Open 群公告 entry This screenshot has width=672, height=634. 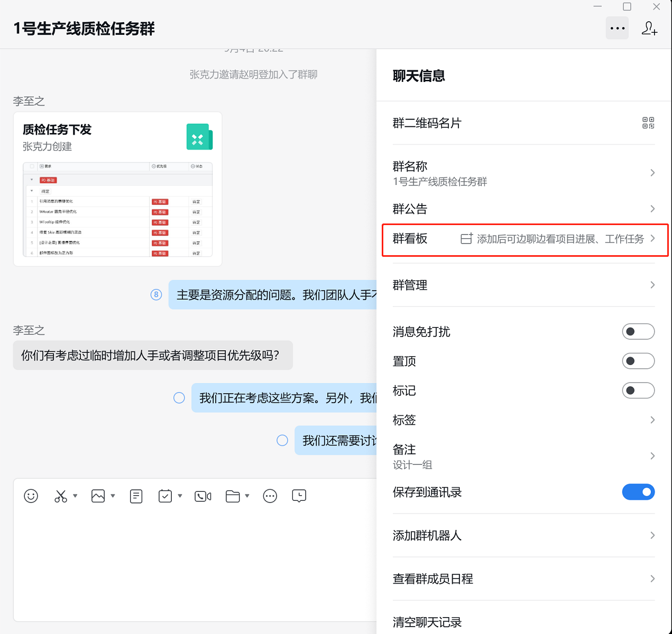tap(523, 209)
